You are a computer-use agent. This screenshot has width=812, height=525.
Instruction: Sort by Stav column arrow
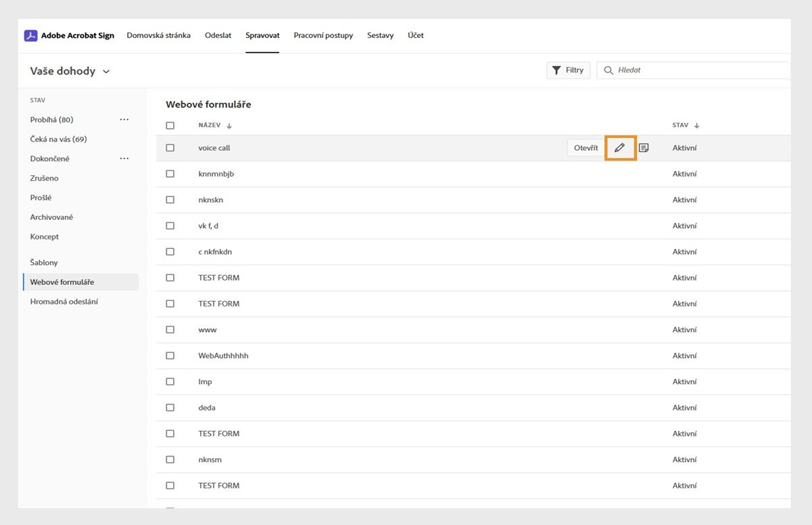tap(696, 126)
